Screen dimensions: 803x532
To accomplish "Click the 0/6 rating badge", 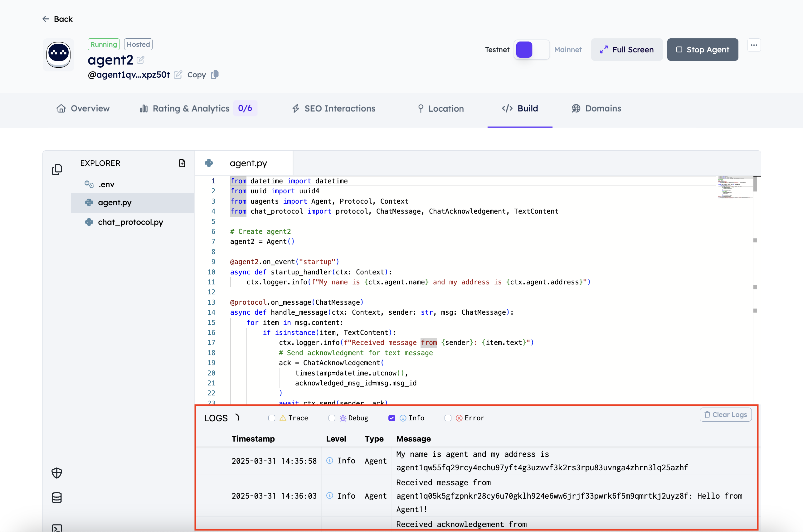I will click(x=245, y=108).
